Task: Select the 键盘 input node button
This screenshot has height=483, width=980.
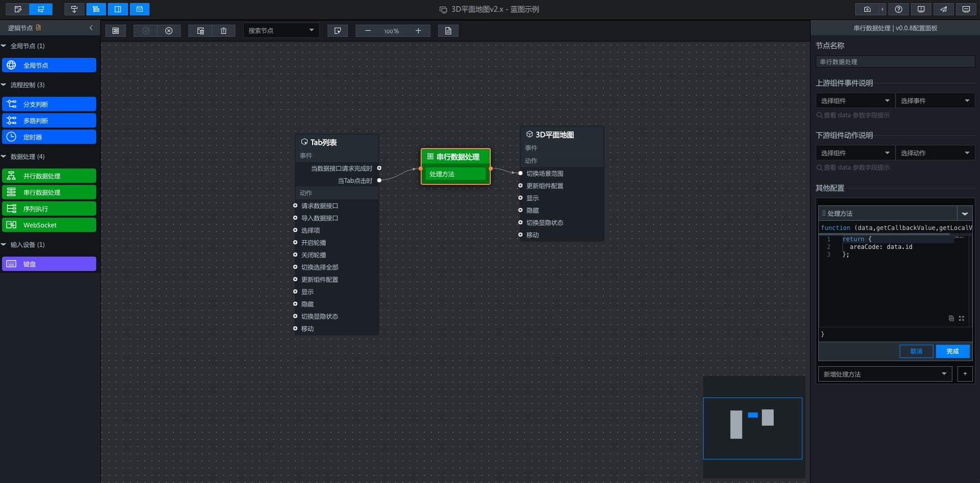Action: pyautogui.click(x=49, y=264)
